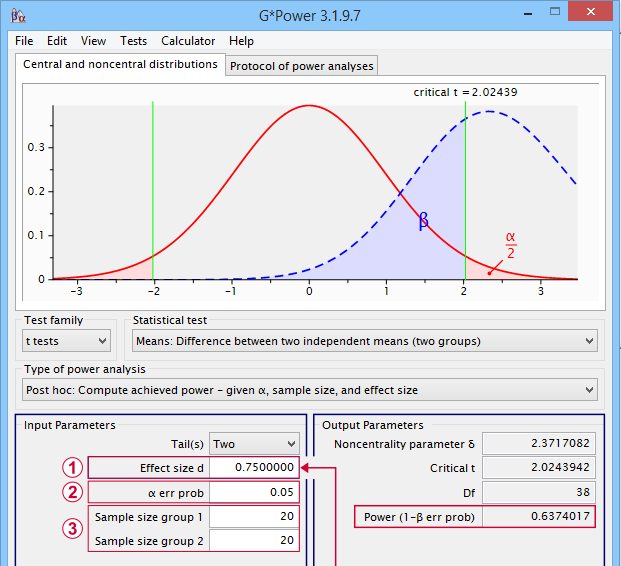Open the Help menu
The height and width of the screenshot is (566, 621).
(241, 41)
